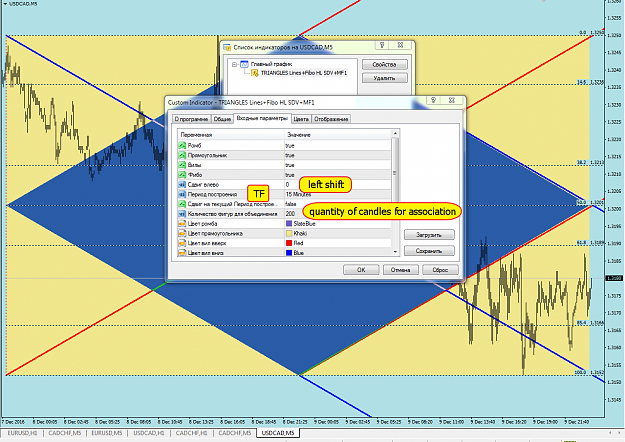This screenshot has width=625, height=442.
Task: Click the Сдвиг влево value 0
Action: click(x=287, y=185)
